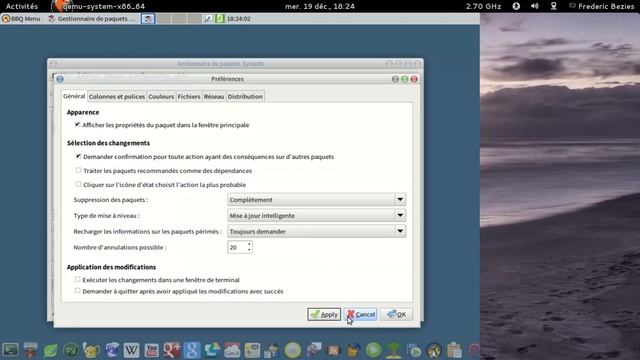This screenshot has height=360, width=640.
Task: Open Suppression des paquets dropdown
Action: [316, 200]
